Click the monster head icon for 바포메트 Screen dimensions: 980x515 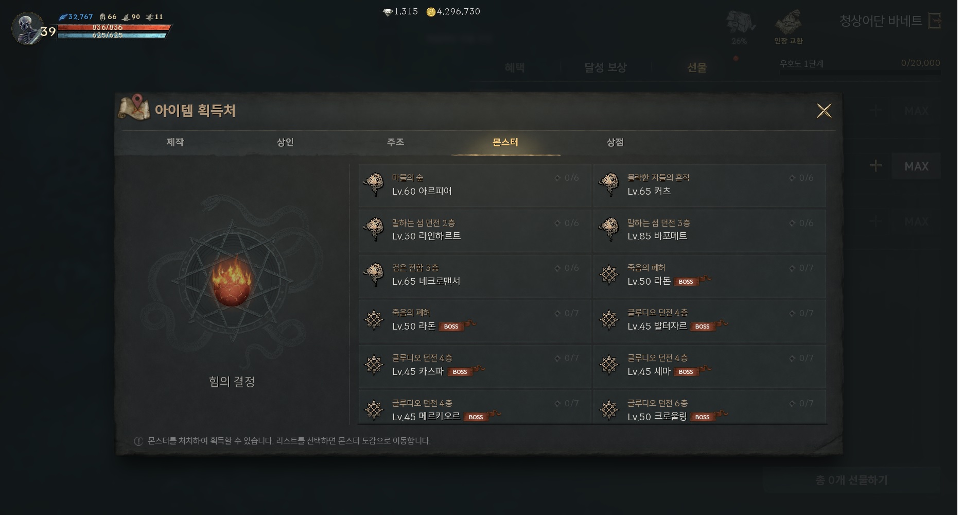609,229
